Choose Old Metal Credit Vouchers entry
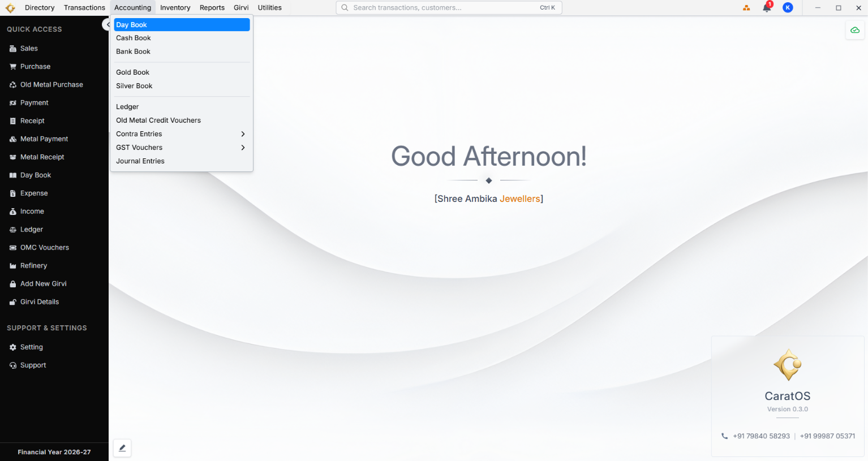Viewport: 868px width, 461px height. (x=182, y=120)
